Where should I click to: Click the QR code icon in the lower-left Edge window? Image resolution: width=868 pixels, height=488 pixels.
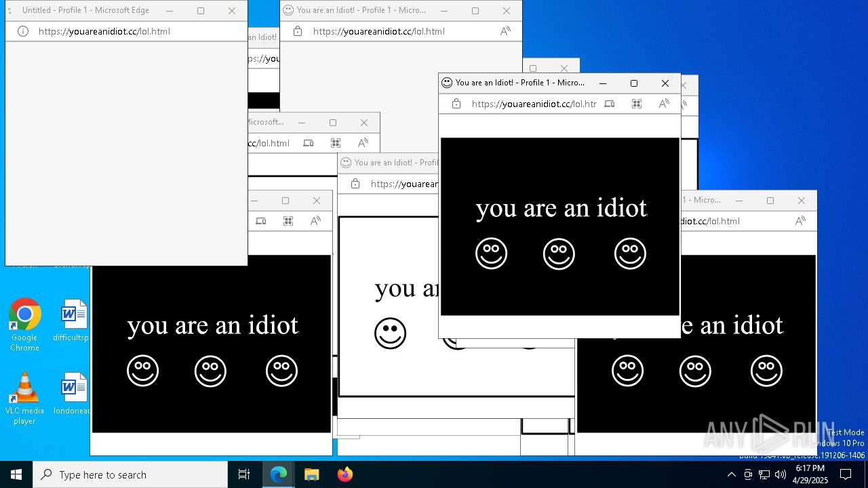tap(288, 221)
